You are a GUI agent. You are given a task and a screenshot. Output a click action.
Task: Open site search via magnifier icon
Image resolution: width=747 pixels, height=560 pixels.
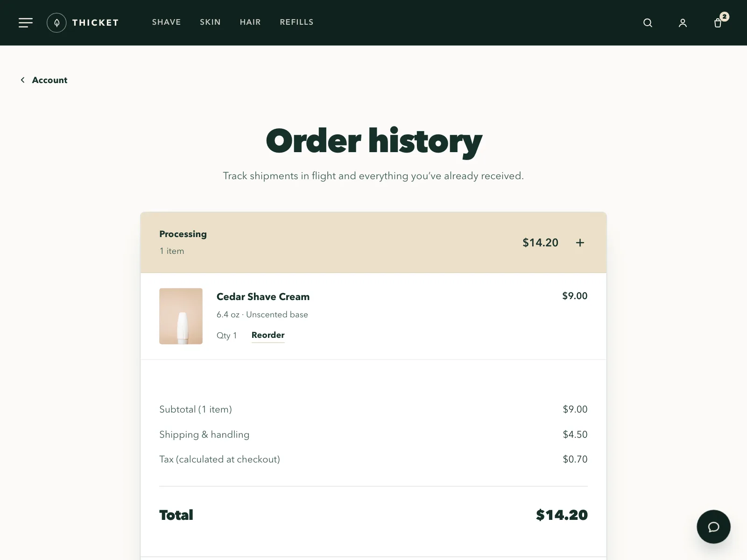[x=648, y=23]
